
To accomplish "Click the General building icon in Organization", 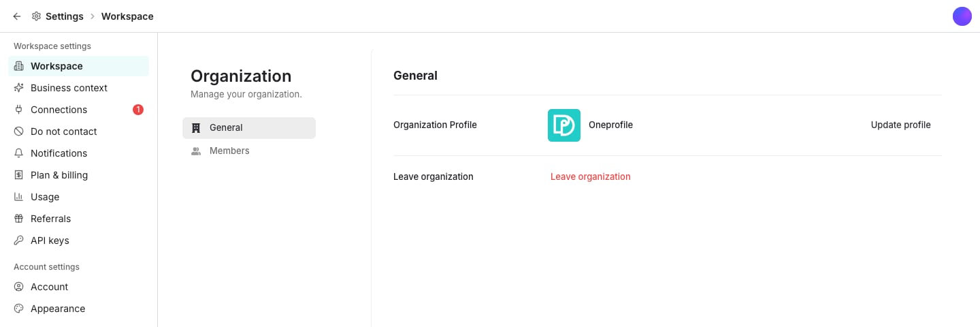I will tap(196, 127).
